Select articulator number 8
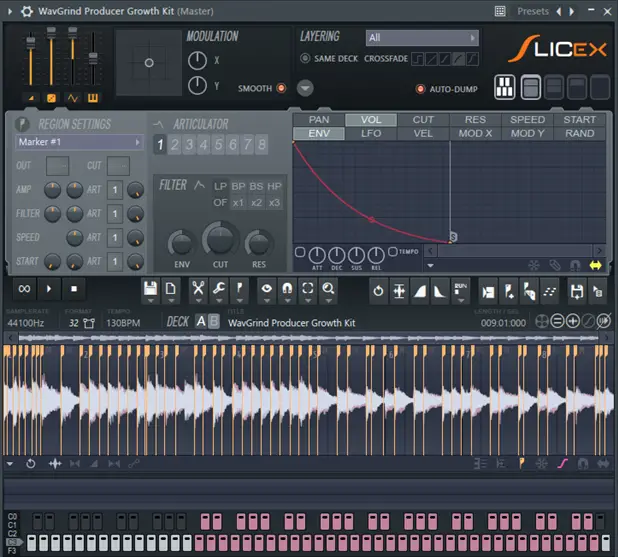This screenshot has width=618, height=558. coord(262,145)
